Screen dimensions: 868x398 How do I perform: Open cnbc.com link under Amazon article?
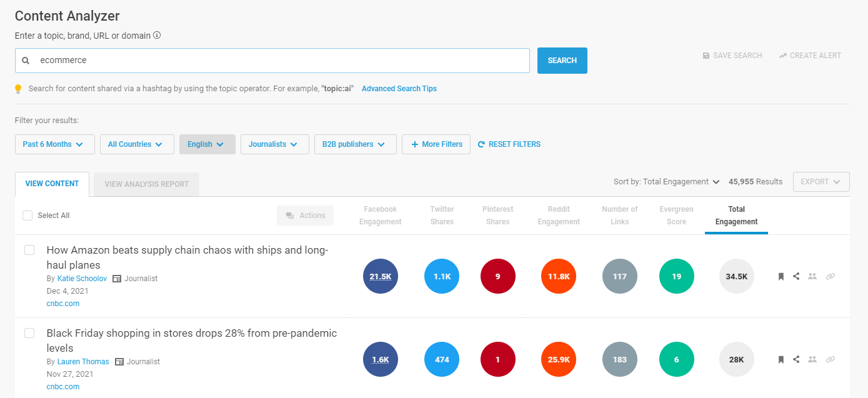[x=63, y=304]
